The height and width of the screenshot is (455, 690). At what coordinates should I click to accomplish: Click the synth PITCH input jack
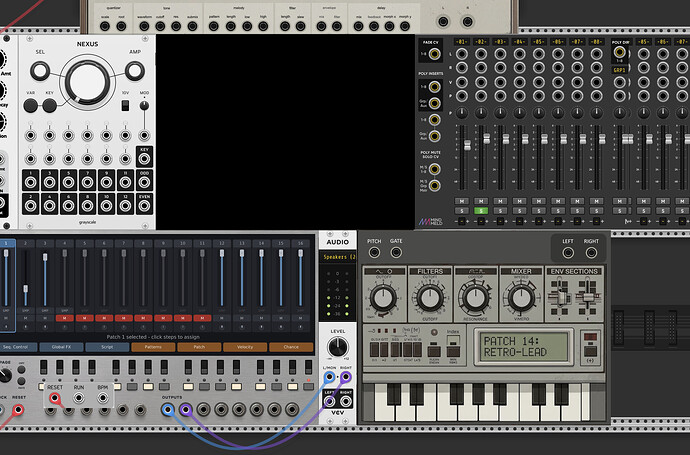374,253
